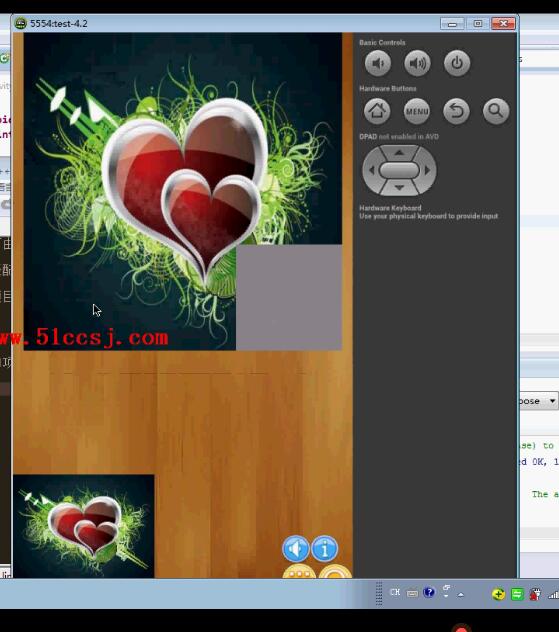Click the hardware Home button
This screenshot has width=559, height=632.
coord(377,111)
